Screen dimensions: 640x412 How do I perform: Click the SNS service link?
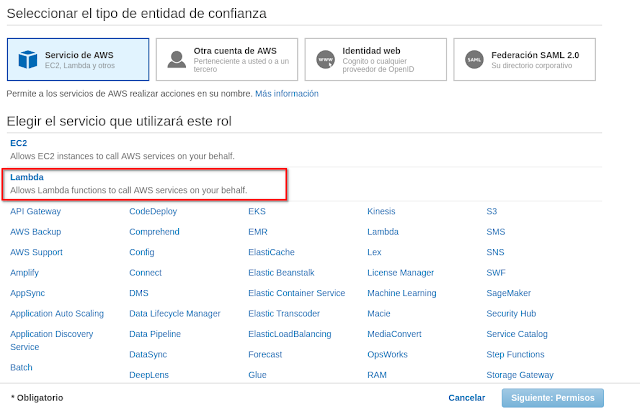pos(495,252)
